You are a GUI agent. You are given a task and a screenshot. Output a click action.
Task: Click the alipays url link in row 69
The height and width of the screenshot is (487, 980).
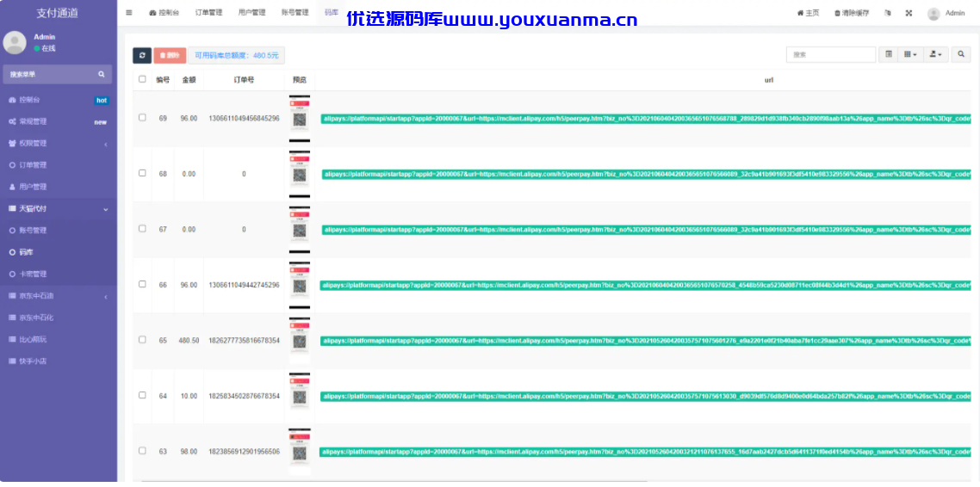pyautogui.click(x=646, y=118)
